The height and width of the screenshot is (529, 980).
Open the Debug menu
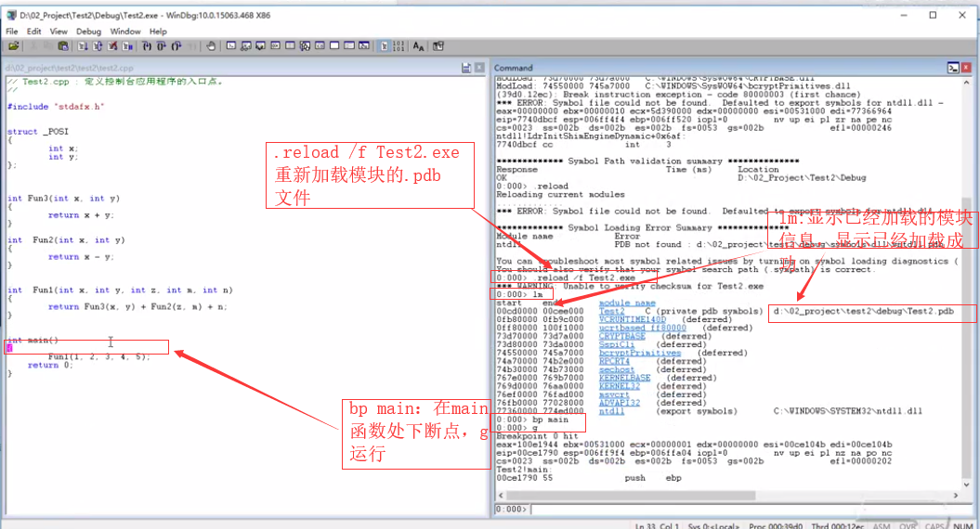(89, 32)
